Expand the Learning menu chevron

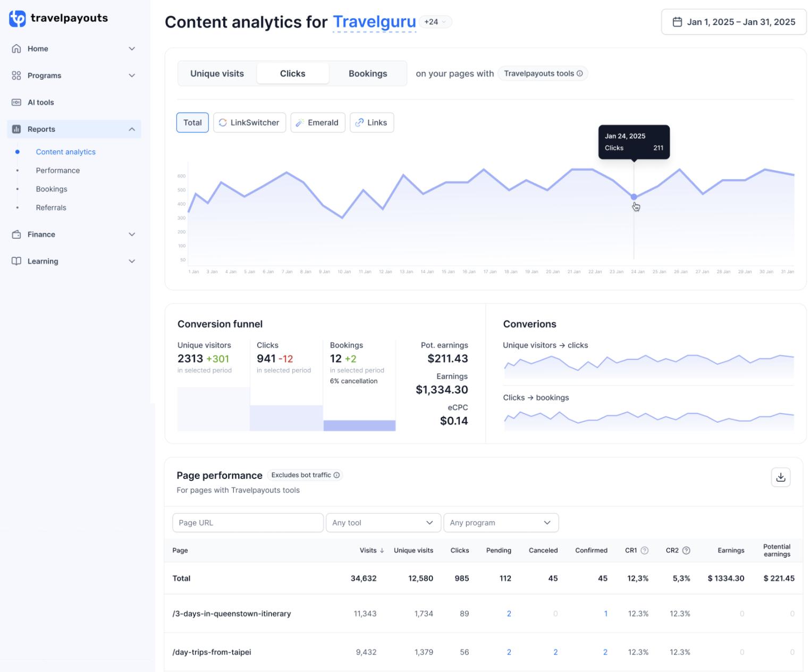[x=132, y=261]
